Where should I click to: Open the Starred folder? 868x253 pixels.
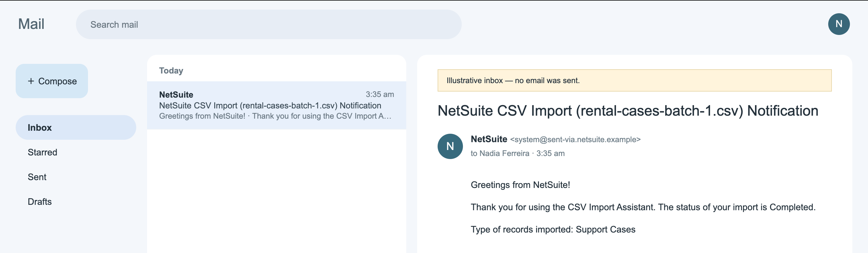tap(76, 152)
